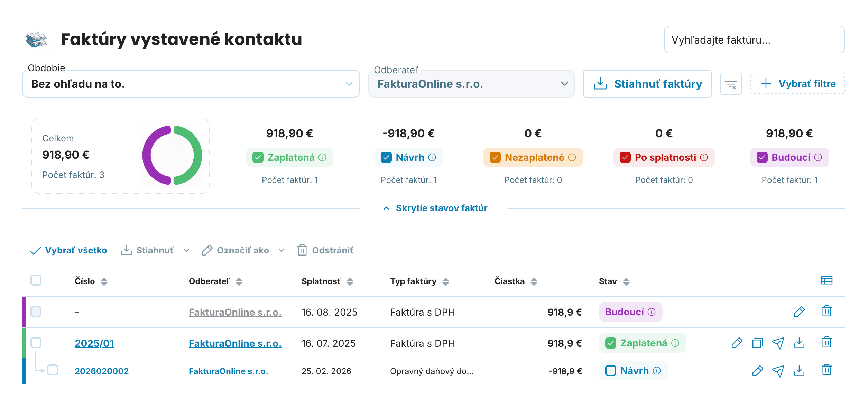Open invoice link 2026020002
The height and width of the screenshot is (408, 868).
point(102,371)
